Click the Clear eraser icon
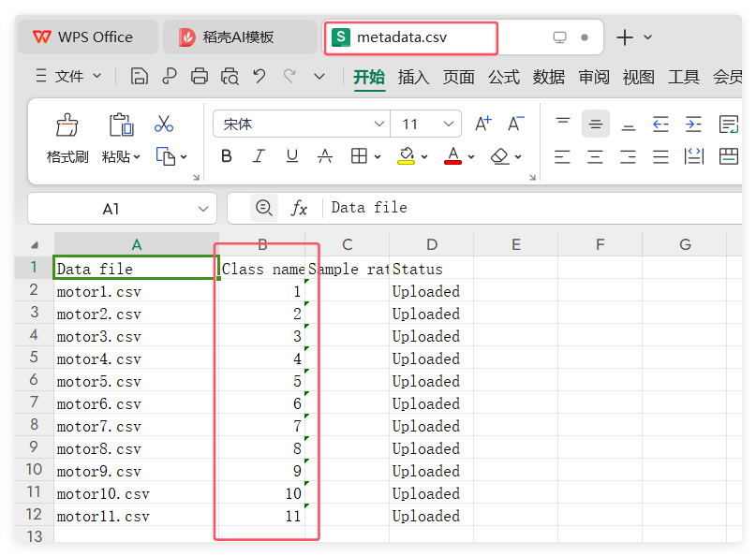756x556 pixels. (500, 156)
